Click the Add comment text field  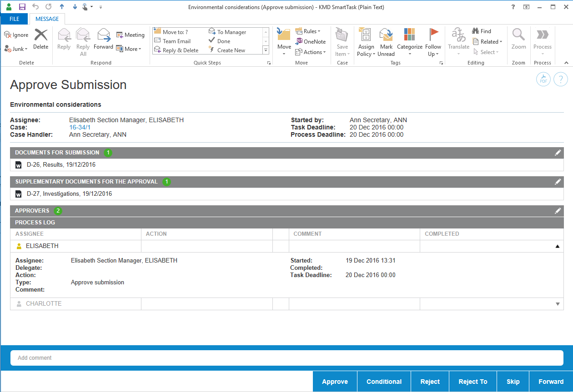click(x=286, y=358)
